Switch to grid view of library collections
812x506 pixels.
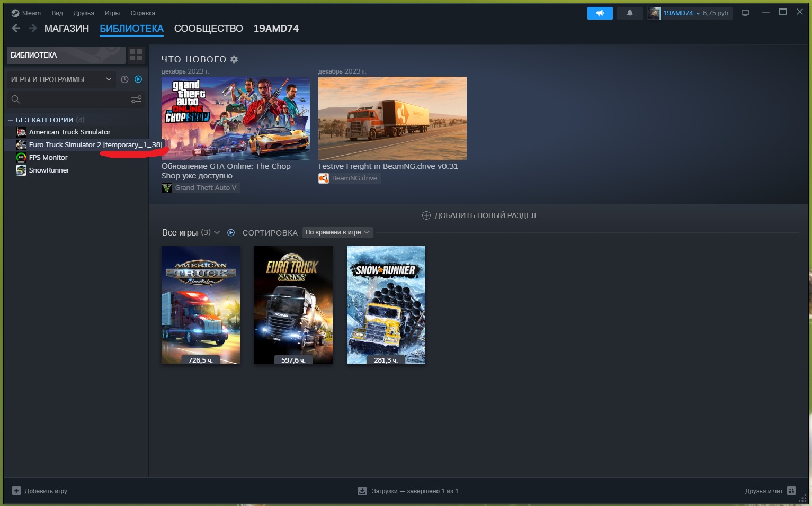[x=136, y=55]
